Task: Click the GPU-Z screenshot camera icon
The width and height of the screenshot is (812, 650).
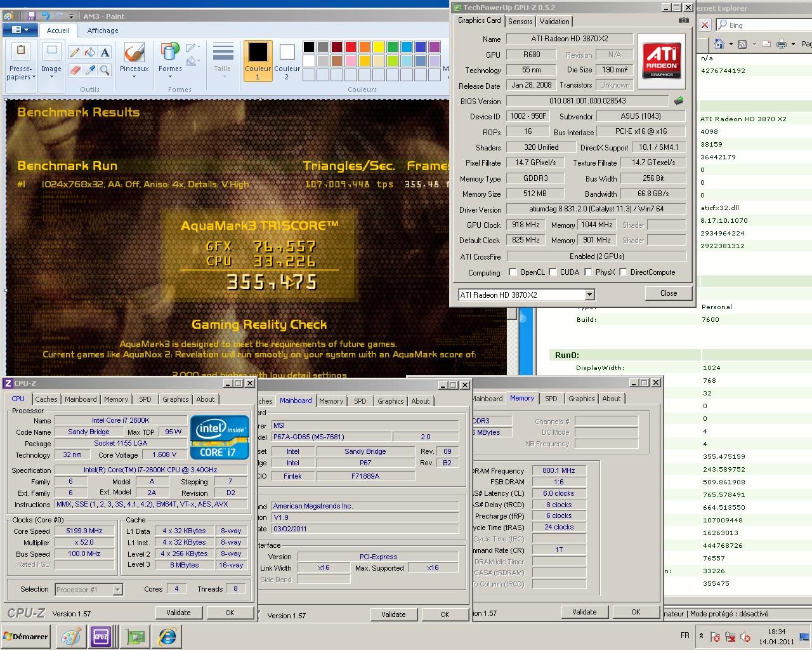Action: (683, 20)
